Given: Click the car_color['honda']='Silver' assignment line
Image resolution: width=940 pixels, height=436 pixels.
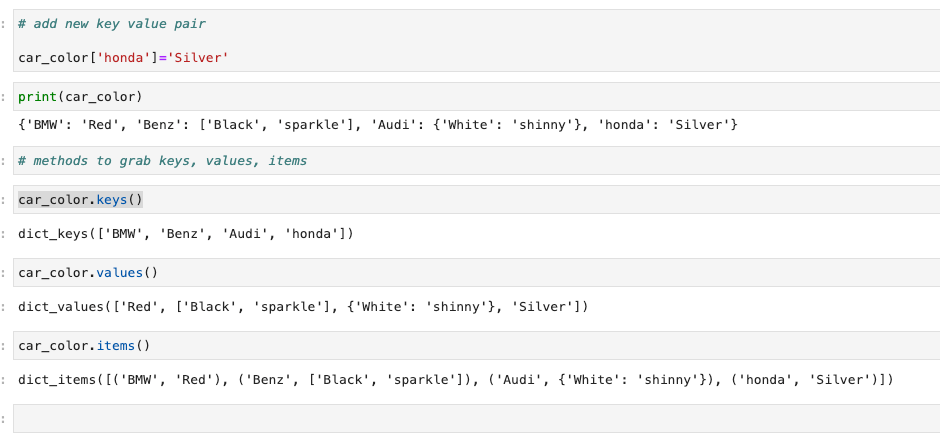Looking at the screenshot, I should (123, 58).
